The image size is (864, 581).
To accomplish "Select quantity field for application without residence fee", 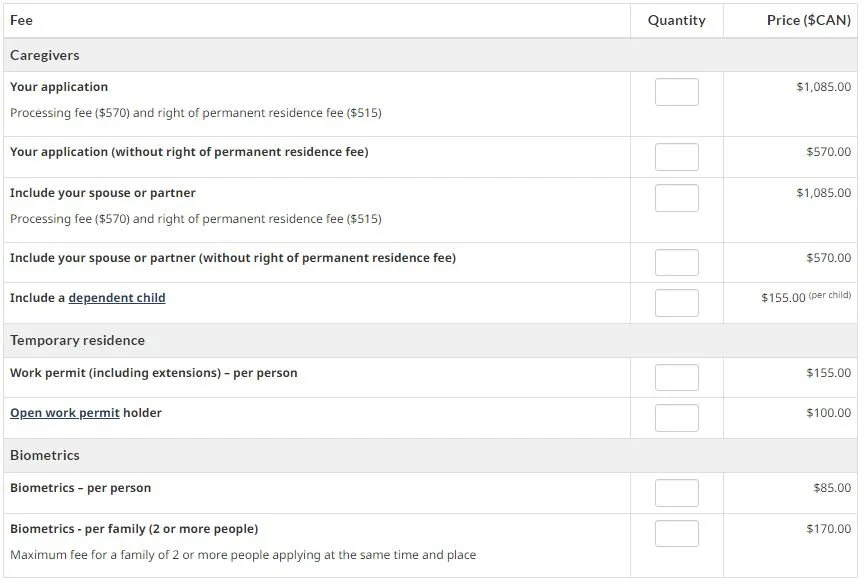I will pos(676,157).
